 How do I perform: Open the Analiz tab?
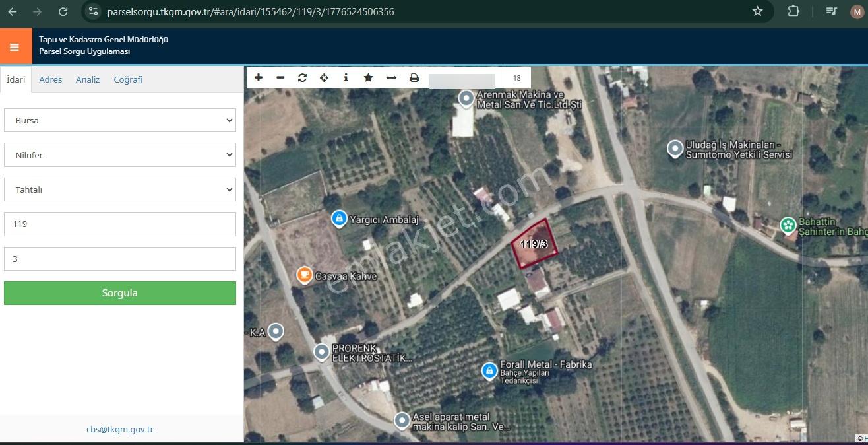pyautogui.click(x=88, y=79)
